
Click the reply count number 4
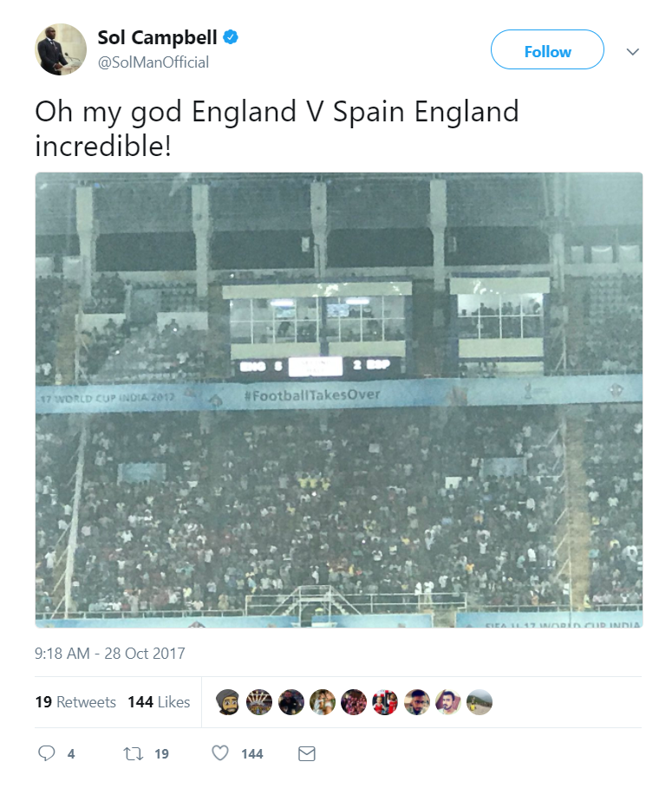[x=71, y=754]
